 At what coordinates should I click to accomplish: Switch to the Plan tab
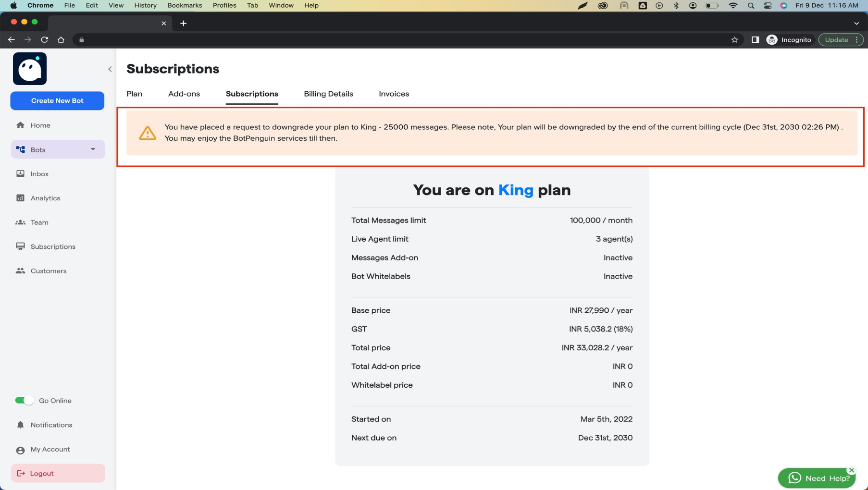135,94
